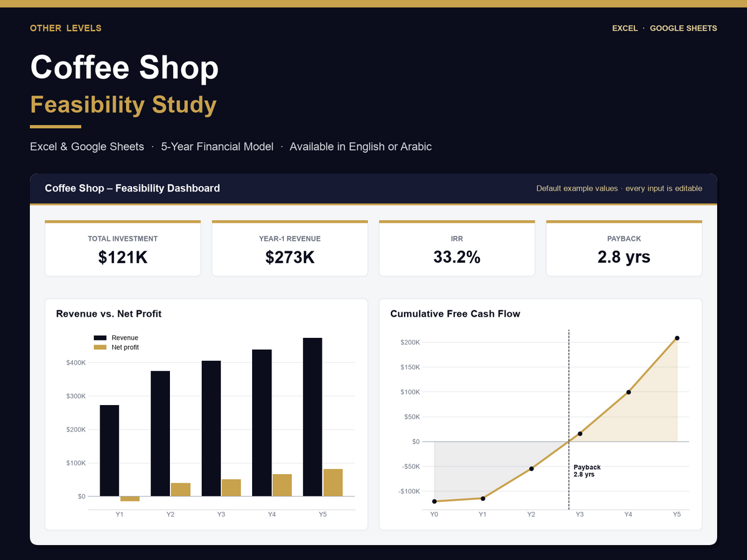The width and height of the screenshot is (747, 560).
Task: Click the OTHER LEVELS label
Action: 65,28
